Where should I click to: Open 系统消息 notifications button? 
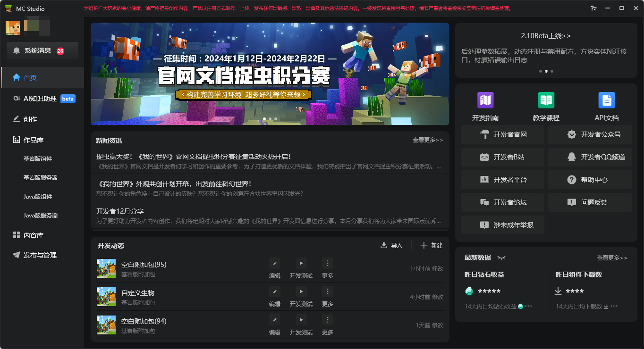(x=42, y=50)
